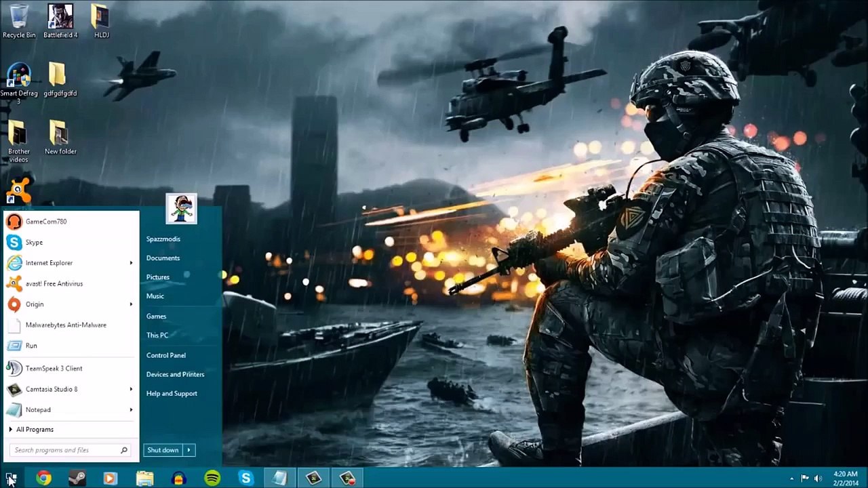Screen dimensions: 868x488
Task: Select the gdfgdfgdfd desktop folder
Action: 60,80
